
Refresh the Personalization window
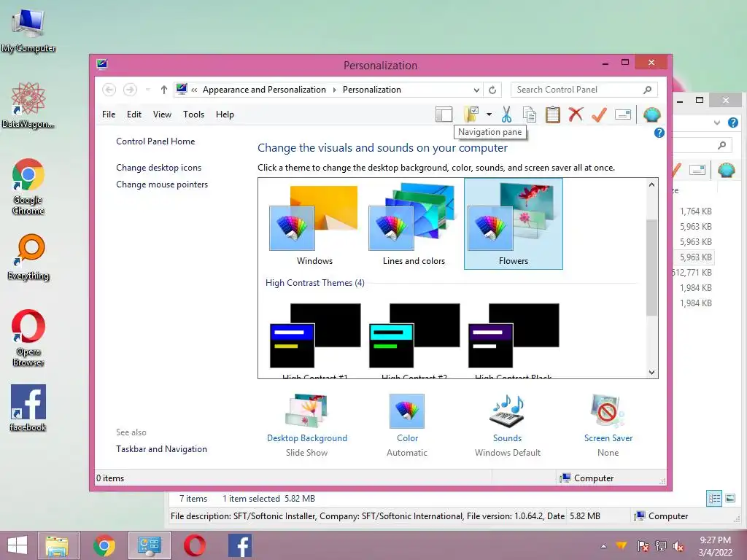point(492,90)
